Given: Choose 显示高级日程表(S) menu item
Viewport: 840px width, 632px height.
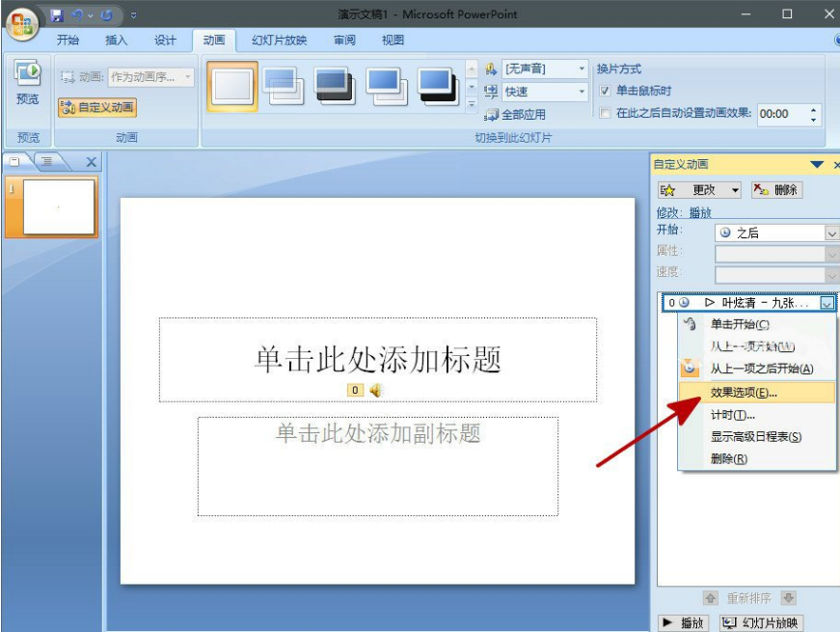Looking at the screenshot, I should click(x=756, y=437).
